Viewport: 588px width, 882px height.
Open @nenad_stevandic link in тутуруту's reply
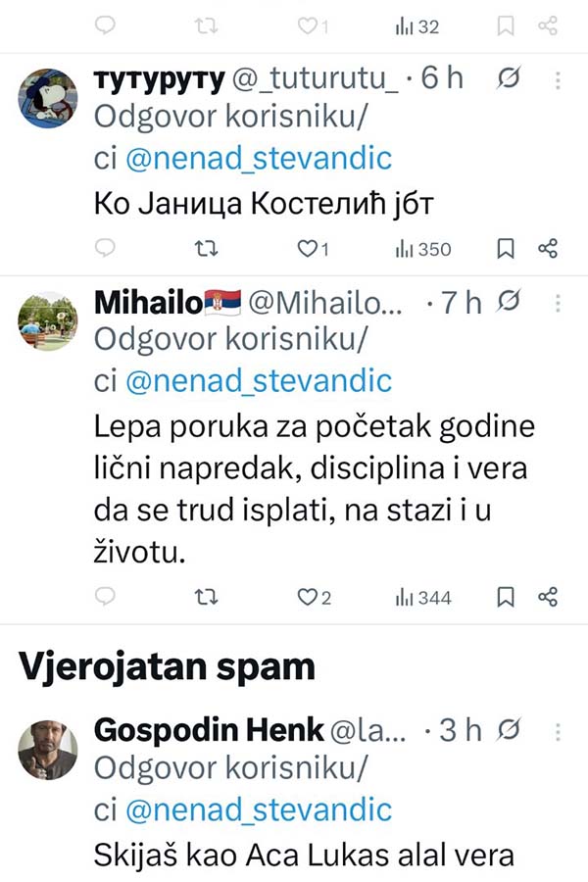click(x=258, y=159)
